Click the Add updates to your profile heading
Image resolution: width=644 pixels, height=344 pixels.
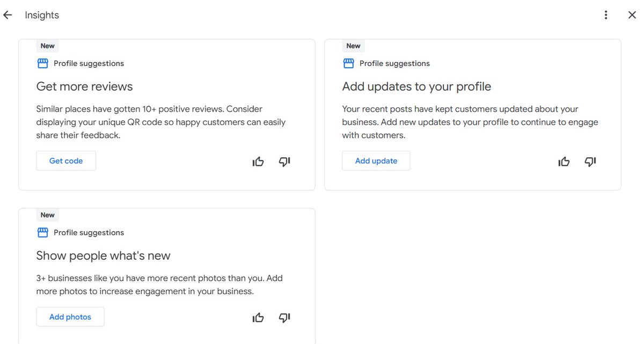416,86
